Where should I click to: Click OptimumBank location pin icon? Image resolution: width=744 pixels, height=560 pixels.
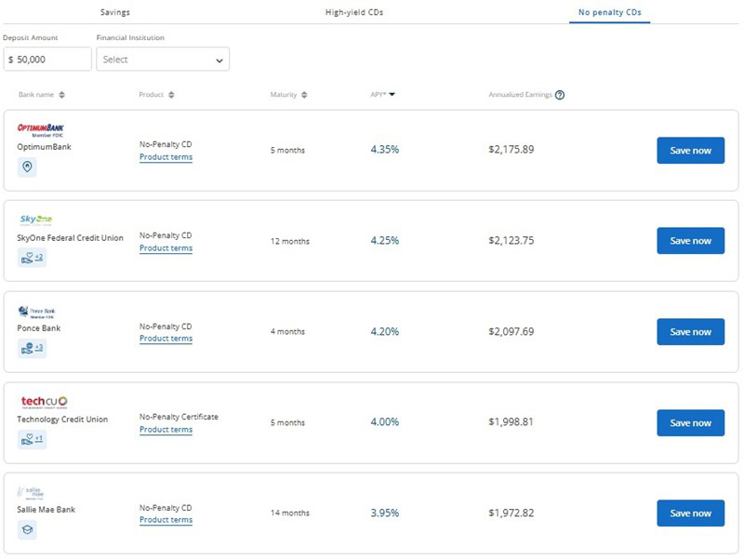point(27,167)
